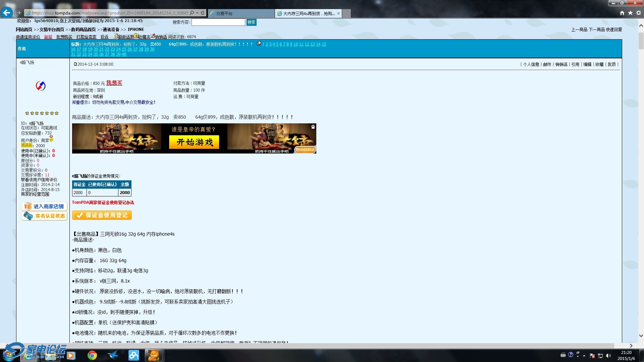Click the volume speaker tray icon
Screen dimensions: 644x362
pyautogui.click(x=608, y=356)
